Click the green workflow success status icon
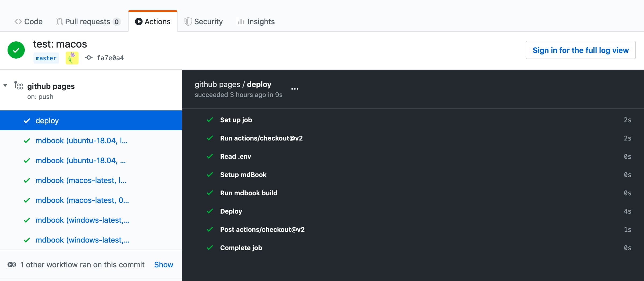 tap(16, 50)
